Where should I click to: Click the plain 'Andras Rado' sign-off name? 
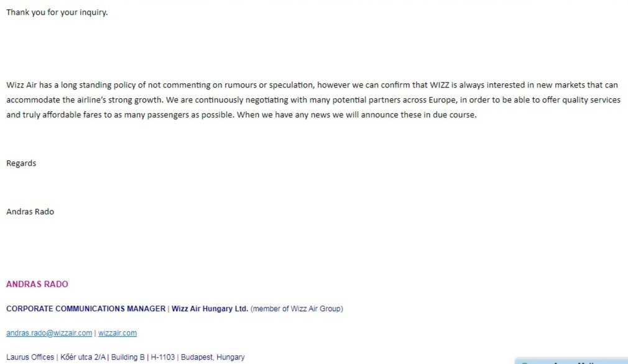(x=30, y=212)
